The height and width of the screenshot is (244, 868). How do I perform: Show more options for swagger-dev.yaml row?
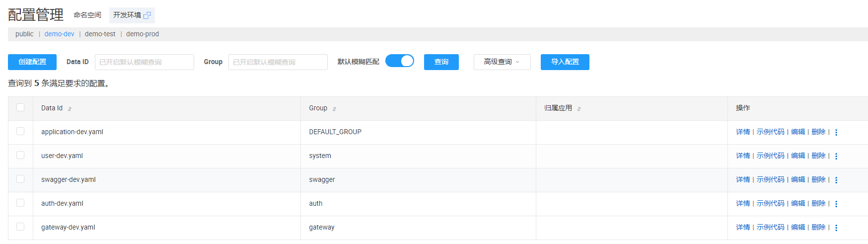pos(836,180)
